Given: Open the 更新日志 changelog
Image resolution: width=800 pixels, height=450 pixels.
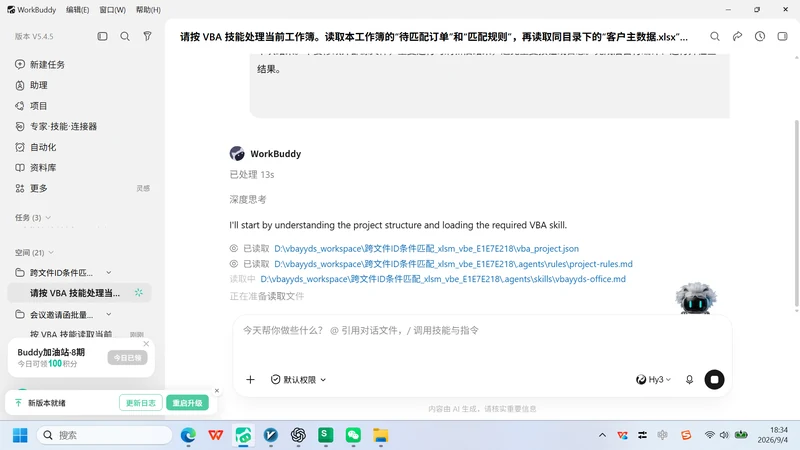Looking at the screenshot, I should point(141,403).
